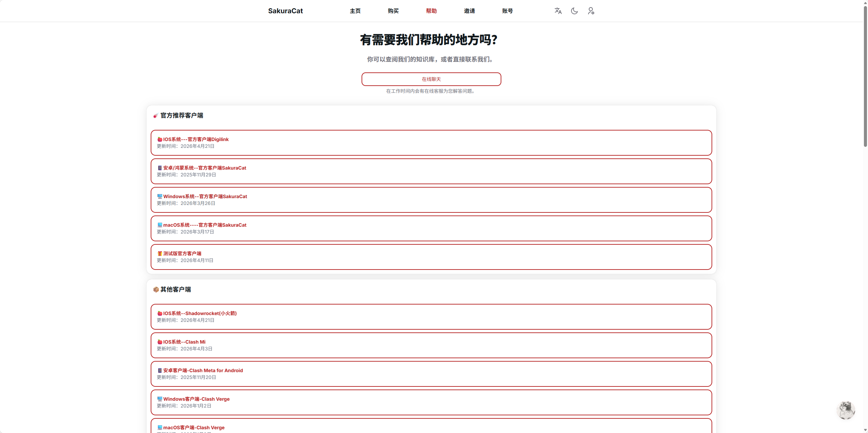Viewport: 868px width, 433px height.
Task: Open the 账号 nav item
Action: coord(507,11)
